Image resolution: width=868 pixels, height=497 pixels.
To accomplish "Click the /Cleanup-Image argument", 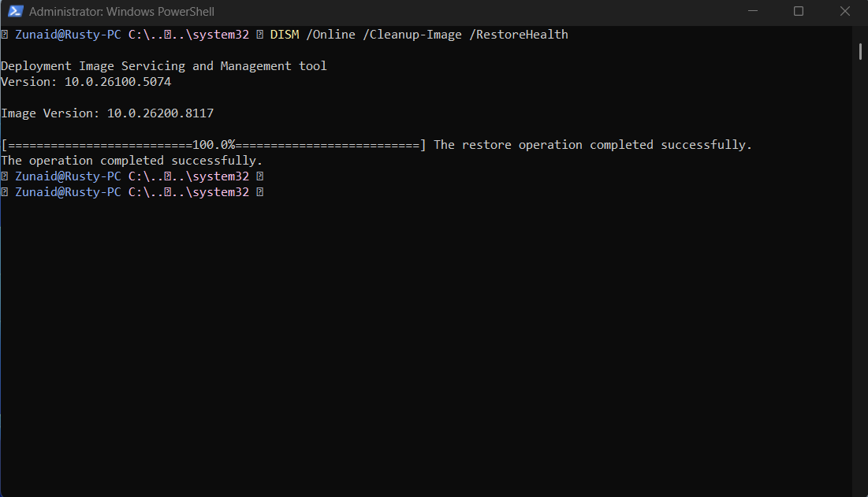I will click(x=412, y=35).
